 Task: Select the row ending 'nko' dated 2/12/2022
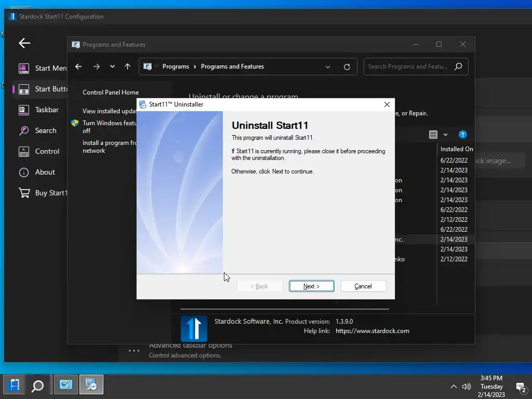click(434, 259)
